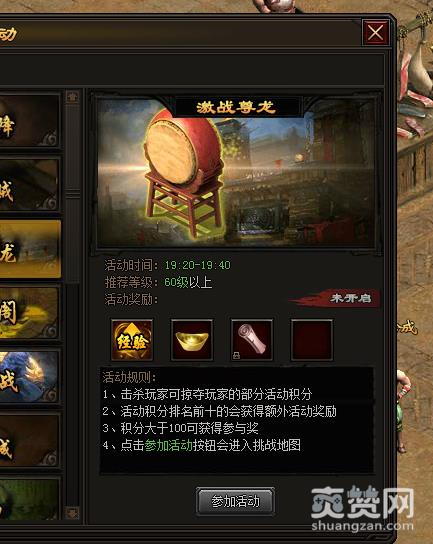The image size is (433, 544).
Task: Click the 激战尊龙 drum banner image
Action: (236, 172)
